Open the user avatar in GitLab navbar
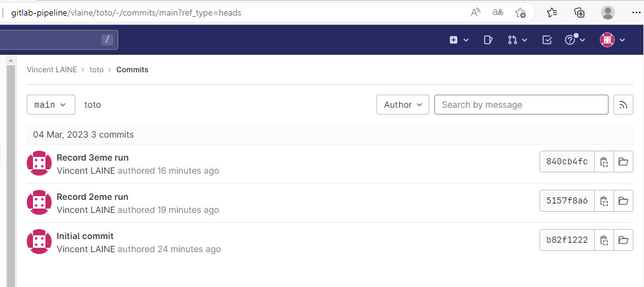 607,40
